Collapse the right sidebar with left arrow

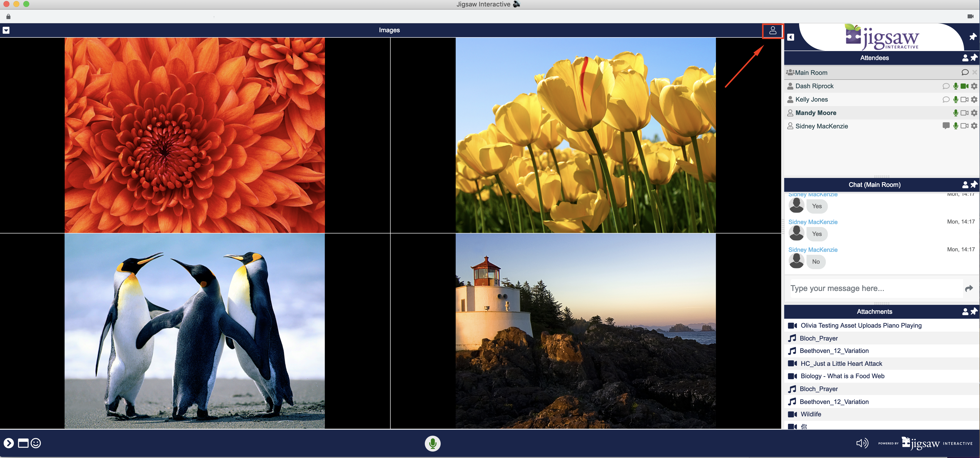pos(791,37)
